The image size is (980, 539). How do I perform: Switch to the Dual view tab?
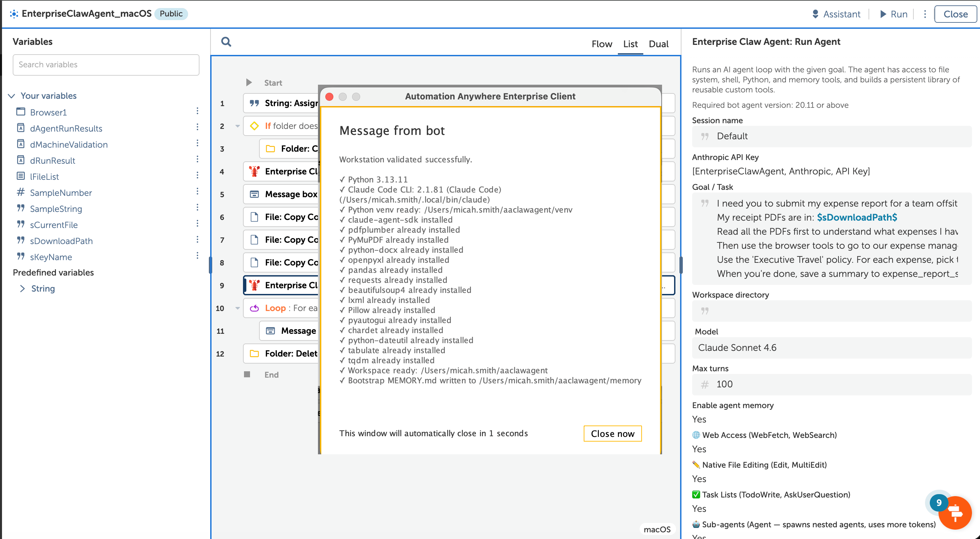pyautogui.click(x=658, y=44)
